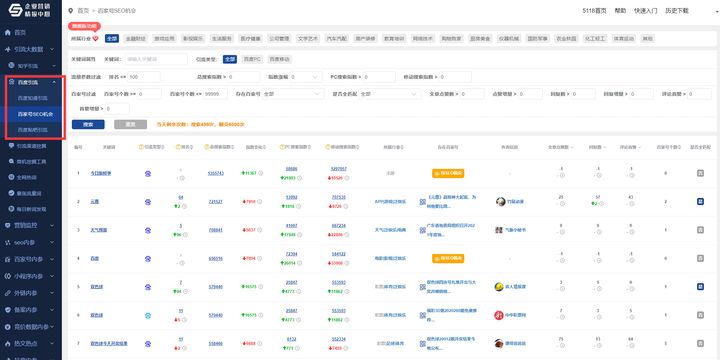The height and width of the screenshot is (360, 720).
Task: Open 快速入门 in the top bar
Action: 645,11
